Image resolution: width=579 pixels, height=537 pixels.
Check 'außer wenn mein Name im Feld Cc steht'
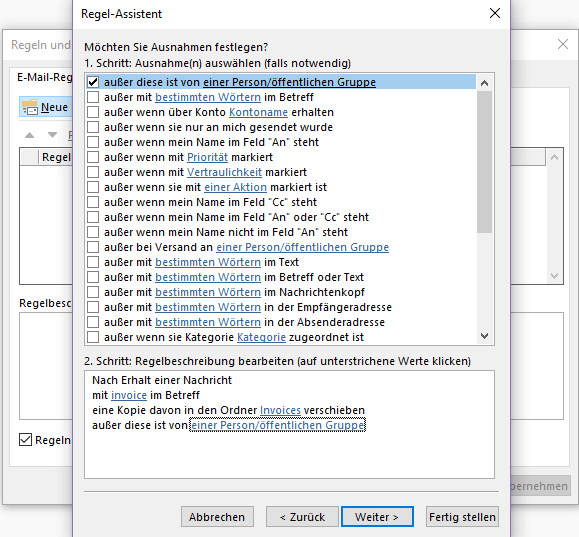pyautogui.click(x=93, y=202)
